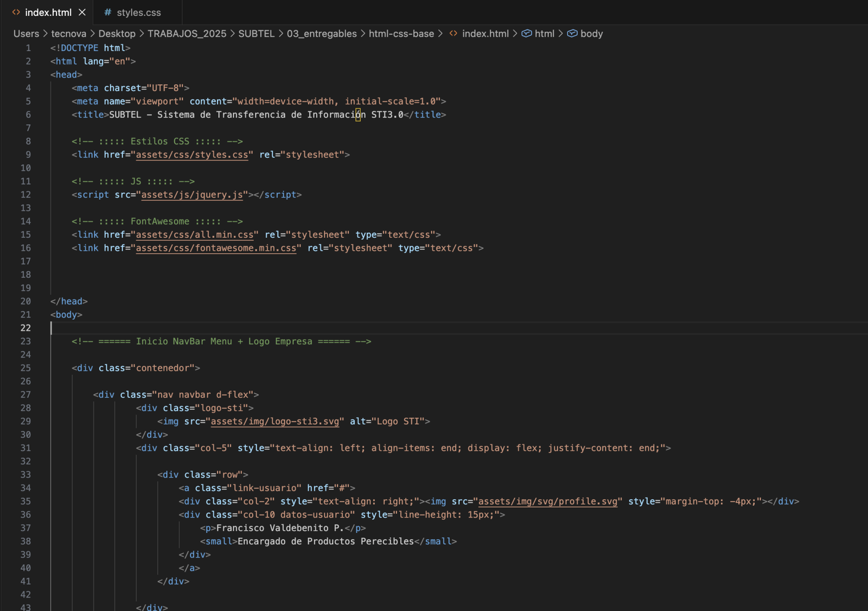Click line number 25 in the gutter

click(x=25, y=368)
